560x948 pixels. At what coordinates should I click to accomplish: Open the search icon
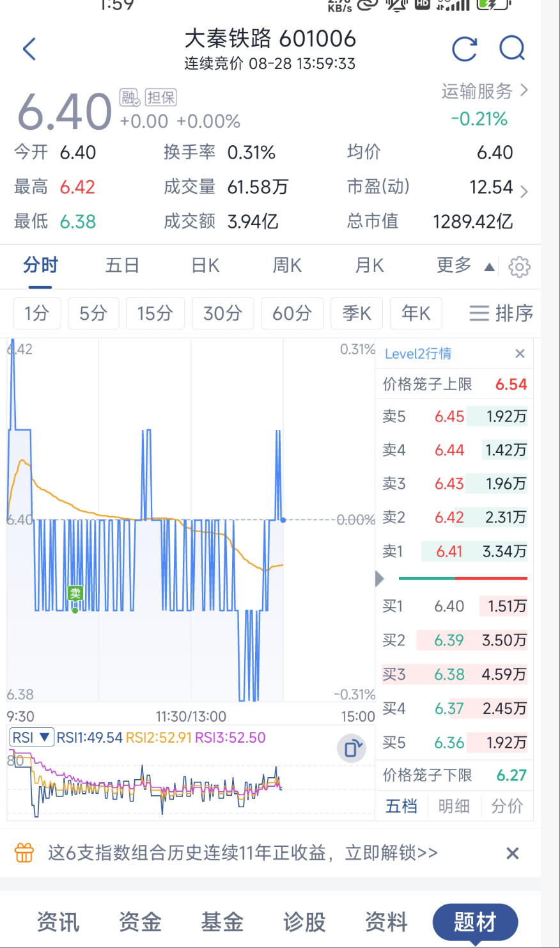coord(512,49)
